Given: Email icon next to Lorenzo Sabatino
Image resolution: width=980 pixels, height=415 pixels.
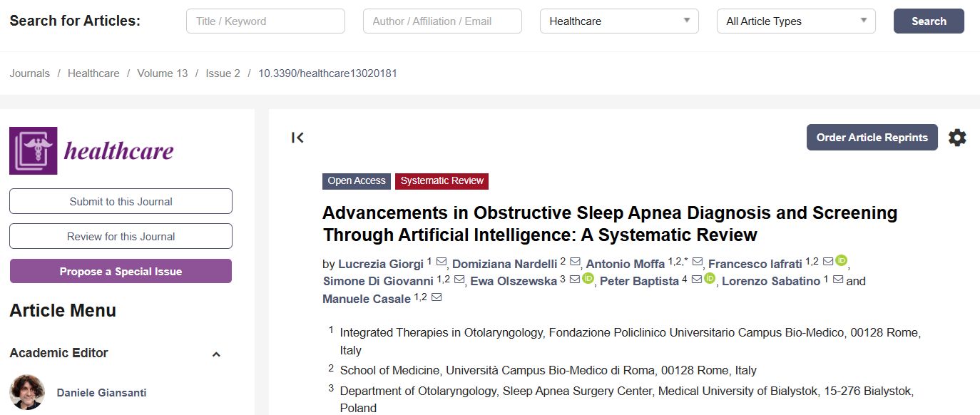Looking at the screenshot, I should 838,280.
